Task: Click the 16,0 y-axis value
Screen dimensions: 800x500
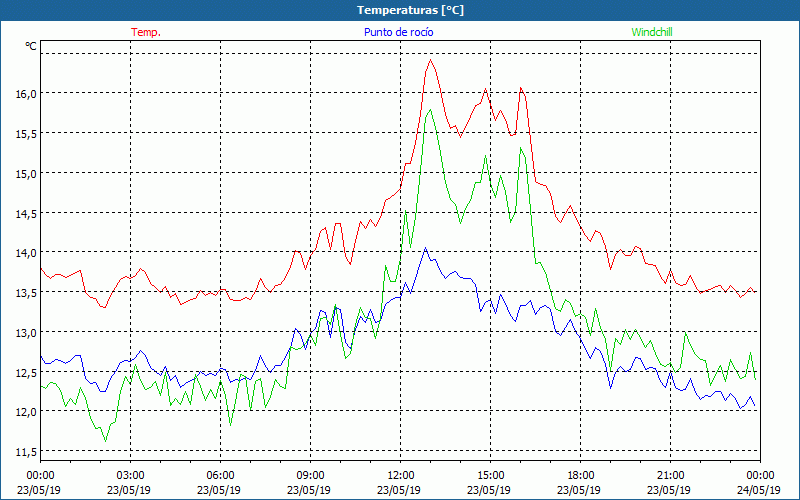Action: [x=26, y=94]
